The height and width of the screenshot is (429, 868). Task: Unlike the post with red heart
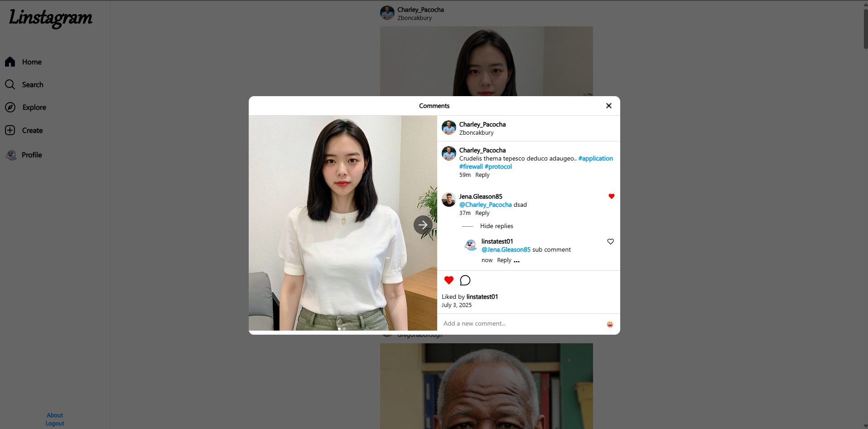[x=448, y=281]
